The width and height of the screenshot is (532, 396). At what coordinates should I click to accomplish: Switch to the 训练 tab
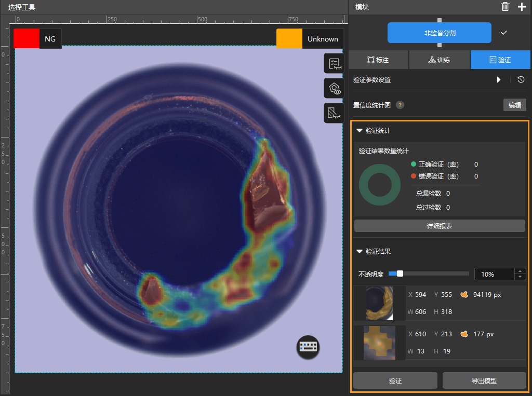439,60
